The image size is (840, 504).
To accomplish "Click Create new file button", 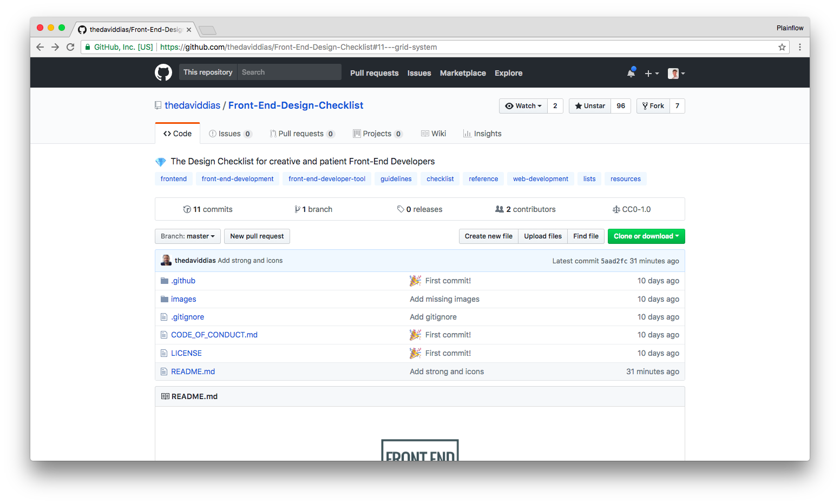I will coord(489,236).
